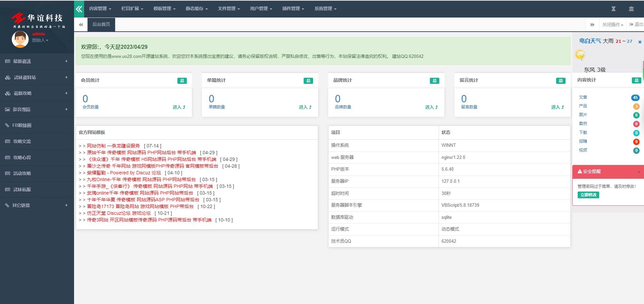Expand the 最新資訊 sidebar section

pyautogui.click(x=37, y=61)
